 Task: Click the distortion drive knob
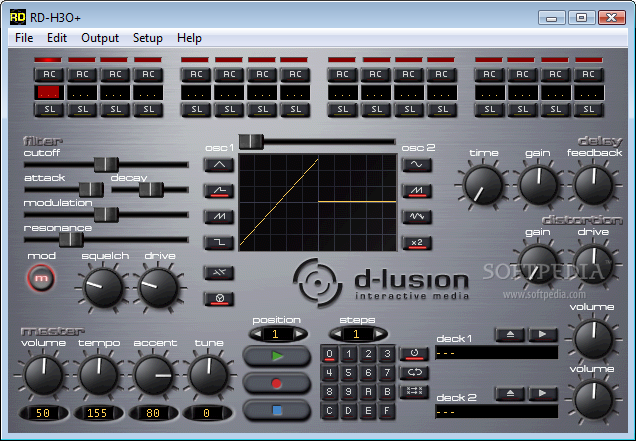coord(593,264)
